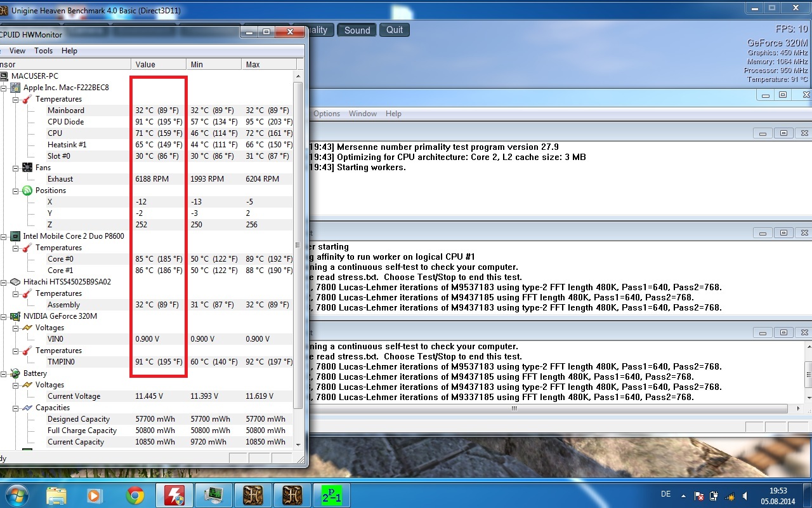Image resolution: width=812 pixels, height=508 pixels.
Task: Collapse the Apple Inc. Mac-F222BEC8 node
Action: (4, 88)
